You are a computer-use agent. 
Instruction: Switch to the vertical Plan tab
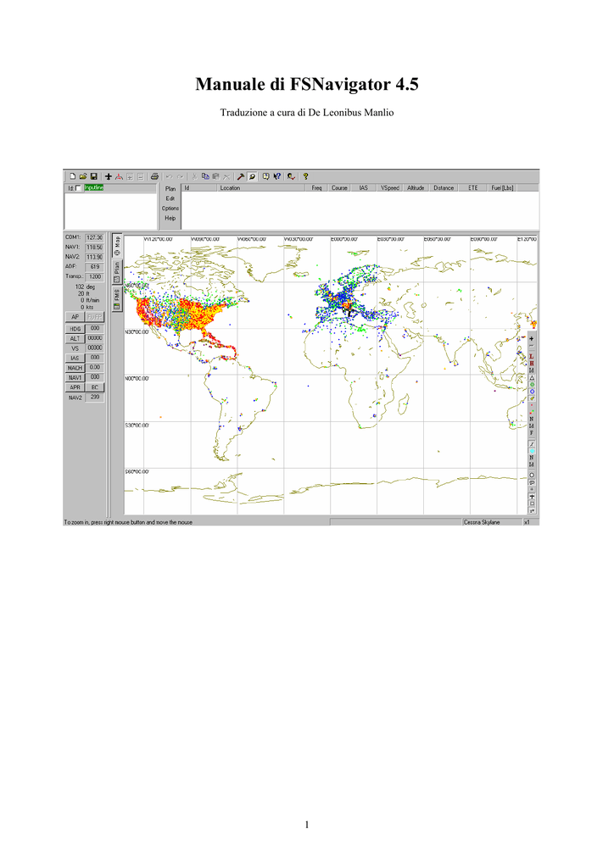[x=117, y=271]
